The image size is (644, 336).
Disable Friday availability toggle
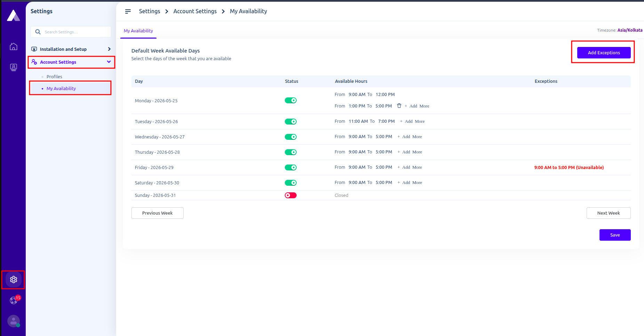pyautogui.click(x=291, y=168)
